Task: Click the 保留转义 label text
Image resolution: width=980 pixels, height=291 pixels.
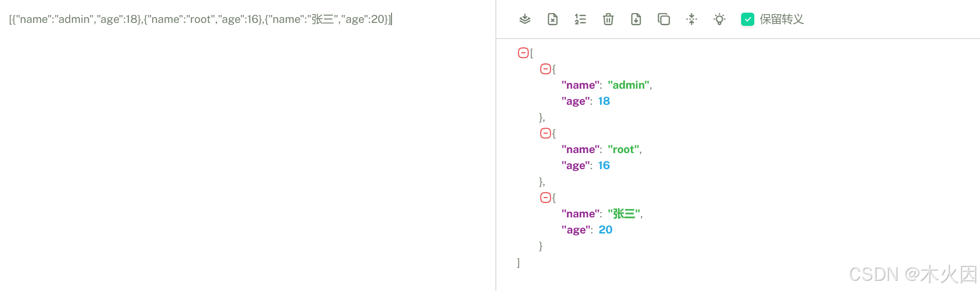Action: [x=782, y=19]
